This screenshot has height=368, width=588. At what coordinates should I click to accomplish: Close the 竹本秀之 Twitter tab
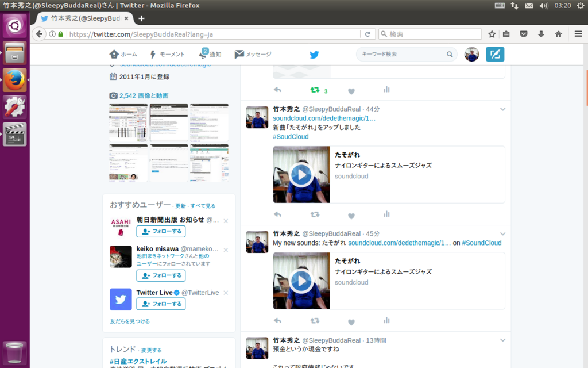(x=126, y=18)
